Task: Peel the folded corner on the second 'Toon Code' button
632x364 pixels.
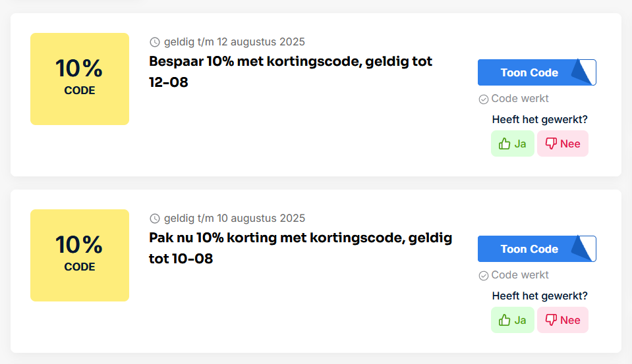Action: [x=583, y=248]
